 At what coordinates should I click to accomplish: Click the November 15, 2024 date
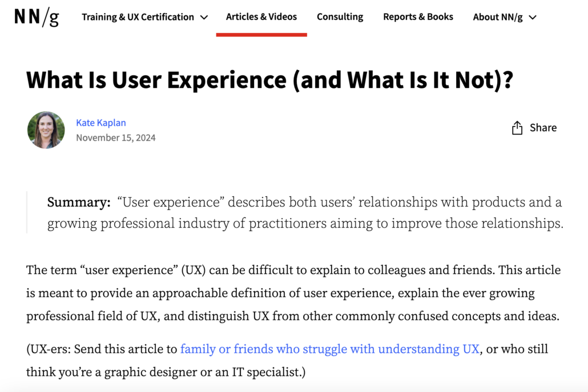pyautogui.click(x=116, y=138)
